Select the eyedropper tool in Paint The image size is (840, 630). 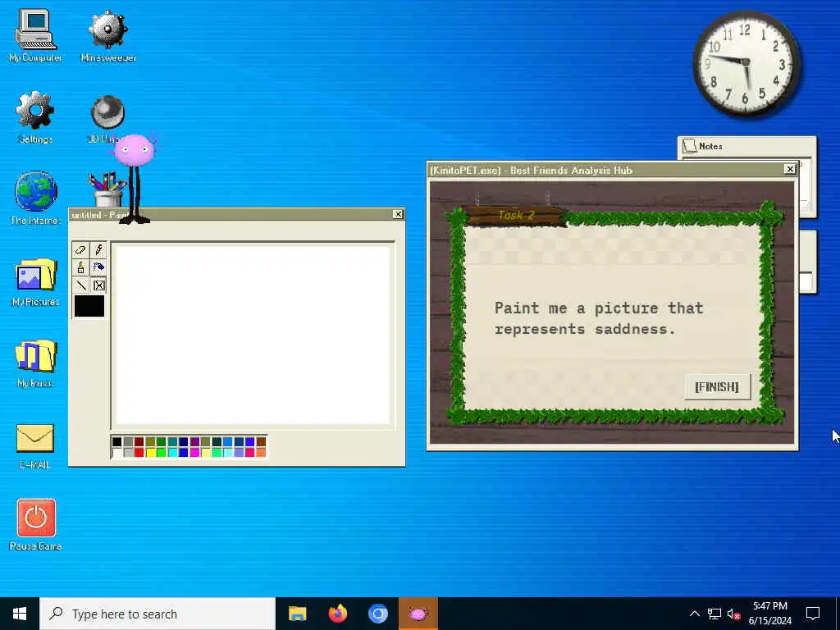point(98,249)
